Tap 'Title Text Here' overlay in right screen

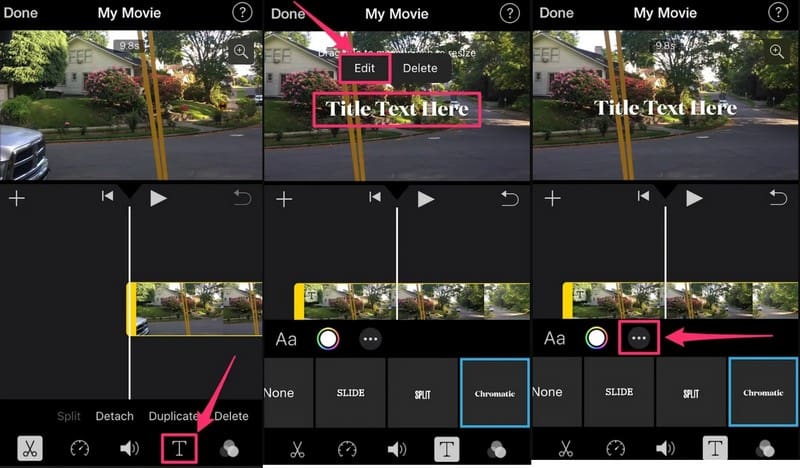tap(665, 108)
